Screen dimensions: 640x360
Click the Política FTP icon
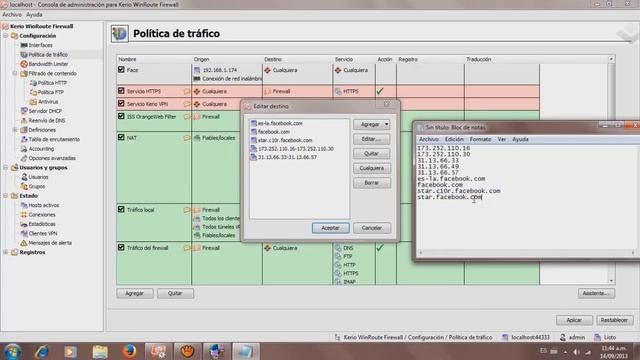[33, 92]
